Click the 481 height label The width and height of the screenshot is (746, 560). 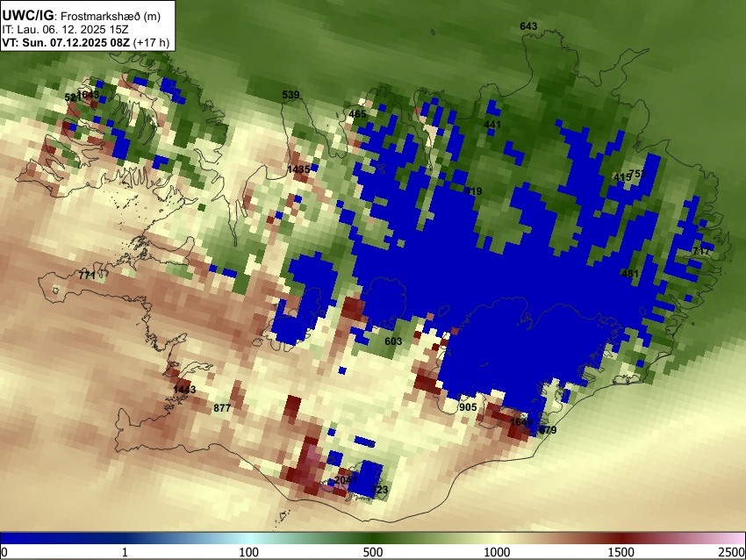(630, 274)
